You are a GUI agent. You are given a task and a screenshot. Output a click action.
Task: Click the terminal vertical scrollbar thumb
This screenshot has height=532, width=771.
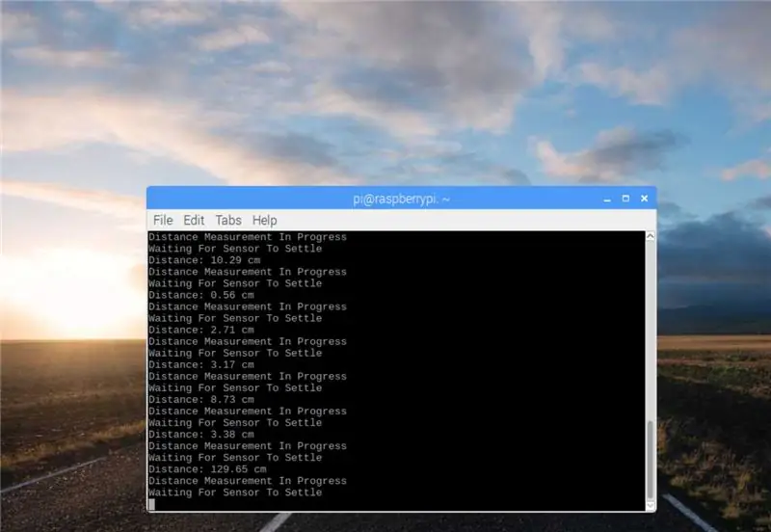650,460
